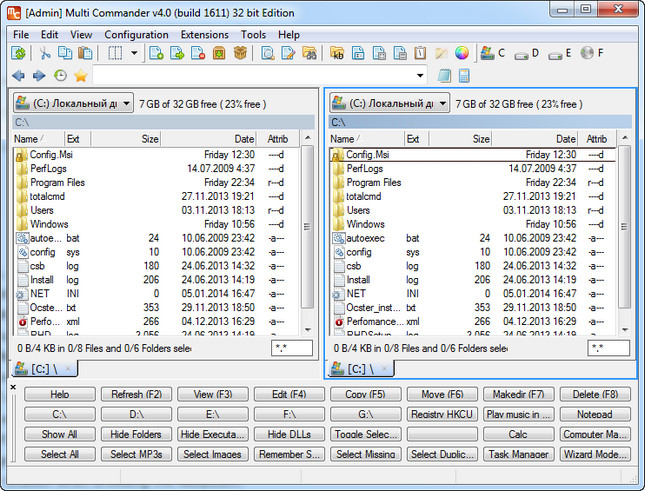The width and height of the screenshot is (645, 491).
Task: Click the Favorites star icon
Action: pyautogui.click(x=81, y=76)
